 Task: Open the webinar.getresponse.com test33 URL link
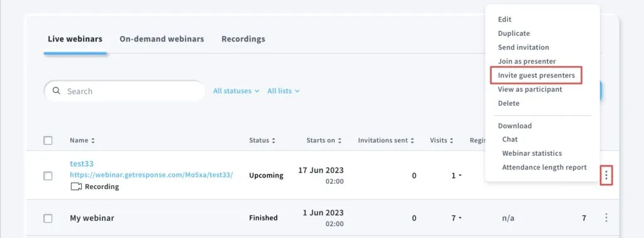(152, 174)
